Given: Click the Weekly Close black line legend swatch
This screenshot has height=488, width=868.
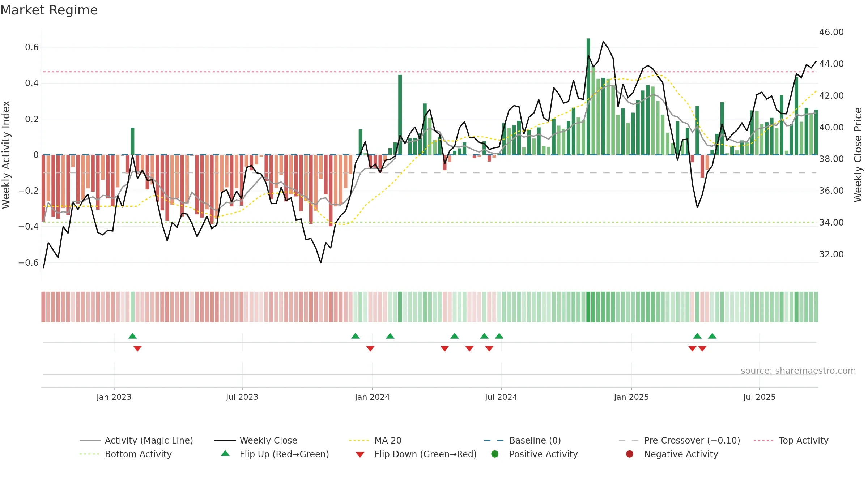Looking at the screenshot, I should [225, 440].
